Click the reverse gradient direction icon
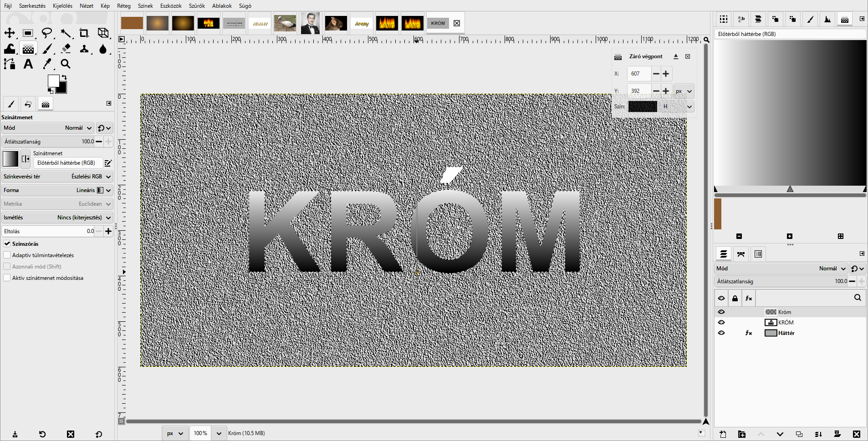 (x=26, y=159)
